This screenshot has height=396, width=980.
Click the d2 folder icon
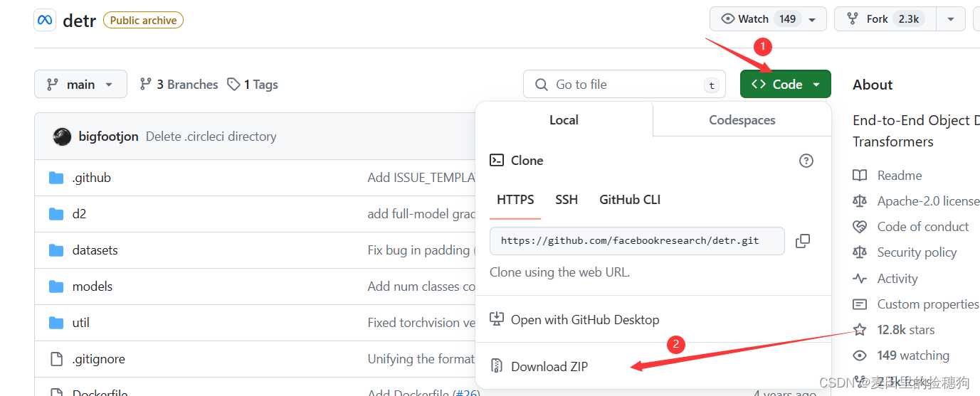coord(56,214)
